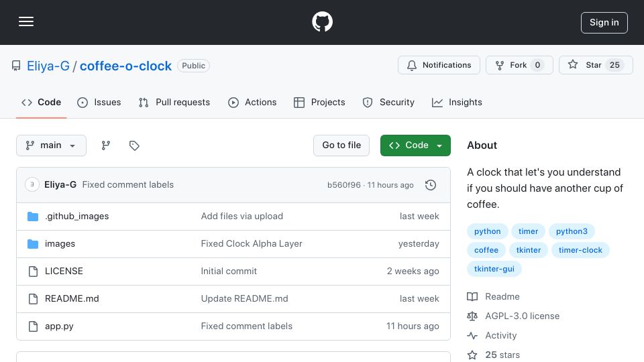
Task: Click the scales icon next to license
Action: [472, 316]
